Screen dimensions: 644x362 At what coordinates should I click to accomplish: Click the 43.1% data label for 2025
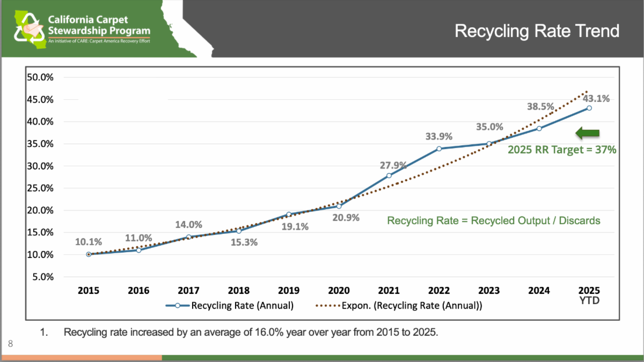596,99
